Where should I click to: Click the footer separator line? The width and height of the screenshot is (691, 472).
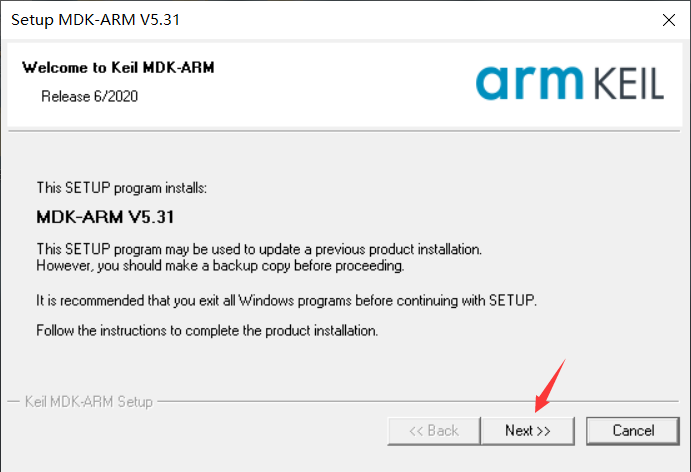coord(400,402)
